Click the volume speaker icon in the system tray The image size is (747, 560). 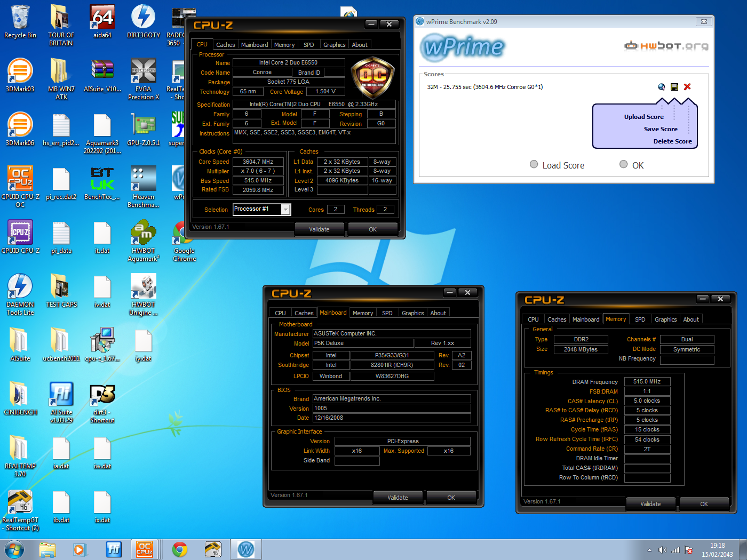coord(662,550)
